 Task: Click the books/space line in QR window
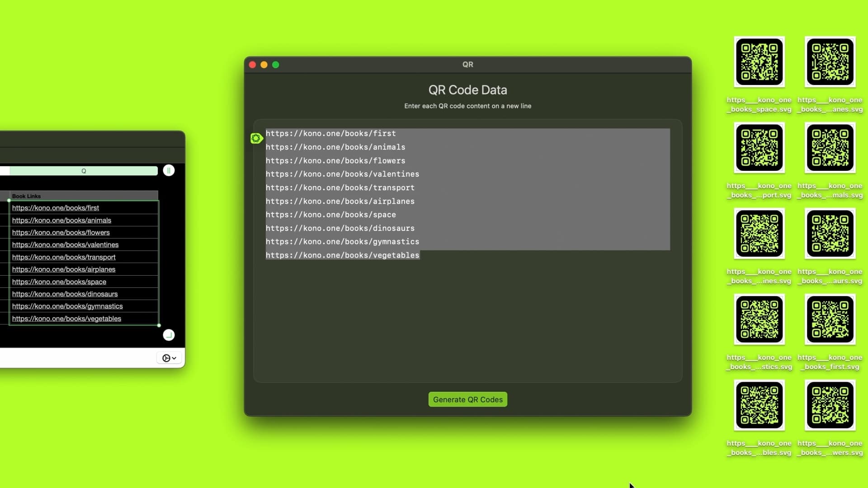[x=331, y=215]
